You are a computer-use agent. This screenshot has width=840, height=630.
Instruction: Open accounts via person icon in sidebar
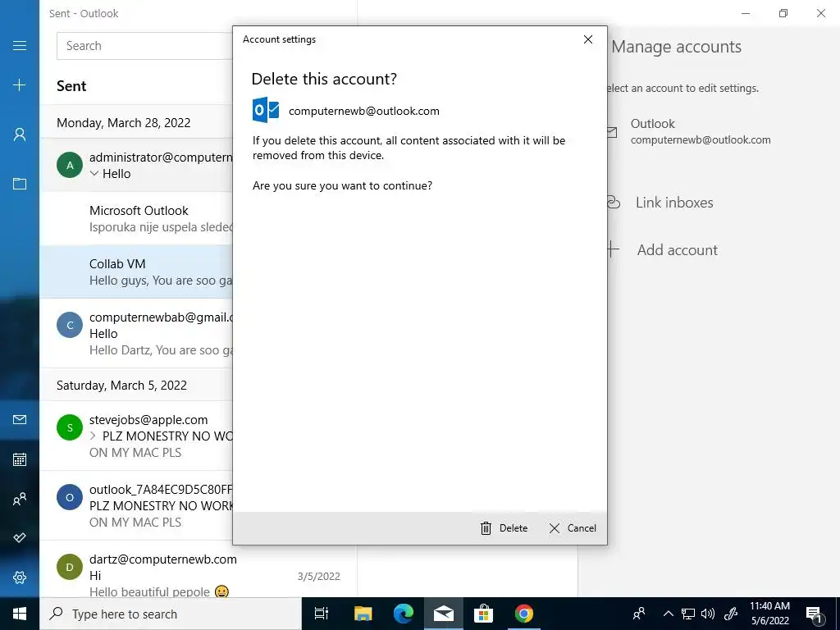20,135
